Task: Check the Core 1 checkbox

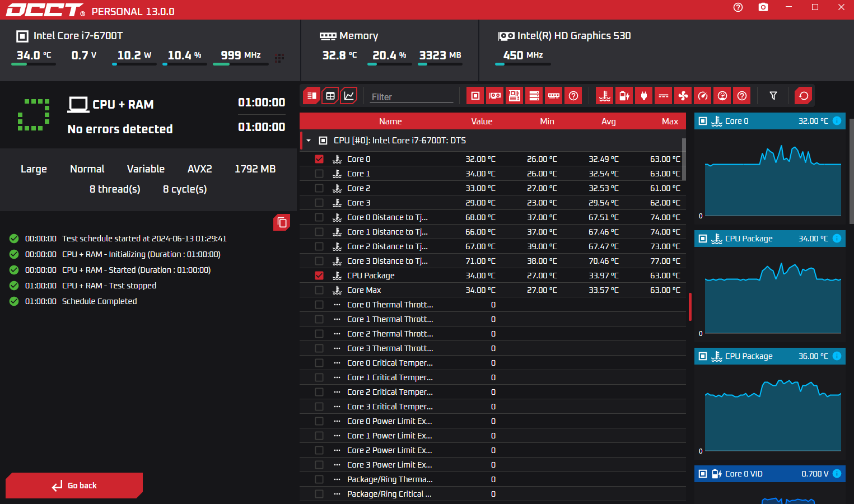Action: coord(319,174)
